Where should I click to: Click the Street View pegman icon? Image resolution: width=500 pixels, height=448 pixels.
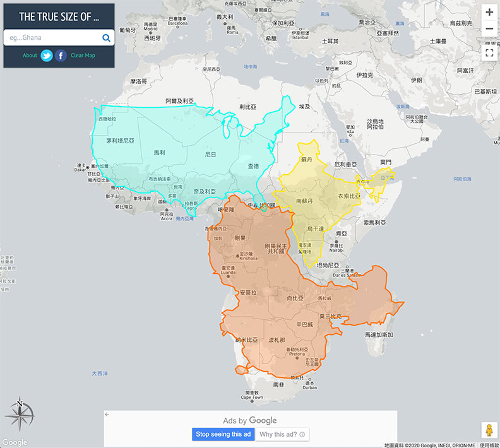[x=489, y=430]
